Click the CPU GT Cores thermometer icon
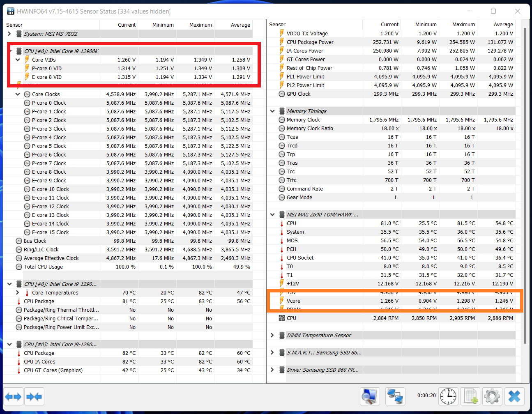Screen dimensions: 532x414 [19, 370]
